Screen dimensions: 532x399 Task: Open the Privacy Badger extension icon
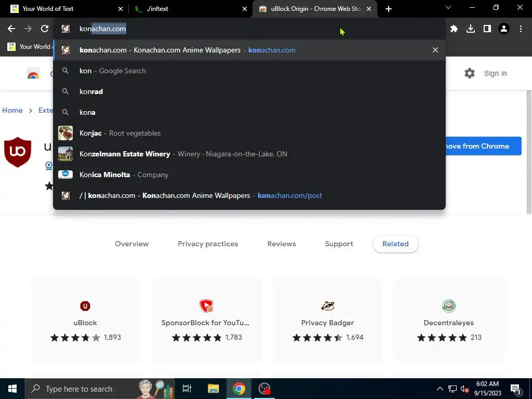pos(328,305)
